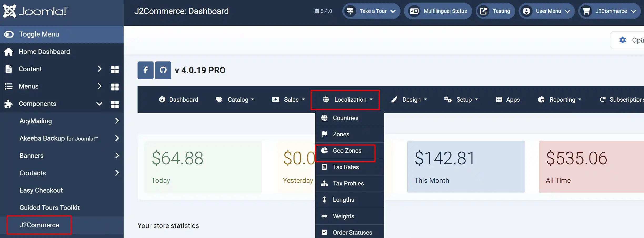Image resolution: width=644 pixels, height=238 pixels.
Task: Open the Setup dropdown menu
Action: [x=461, y=100]
